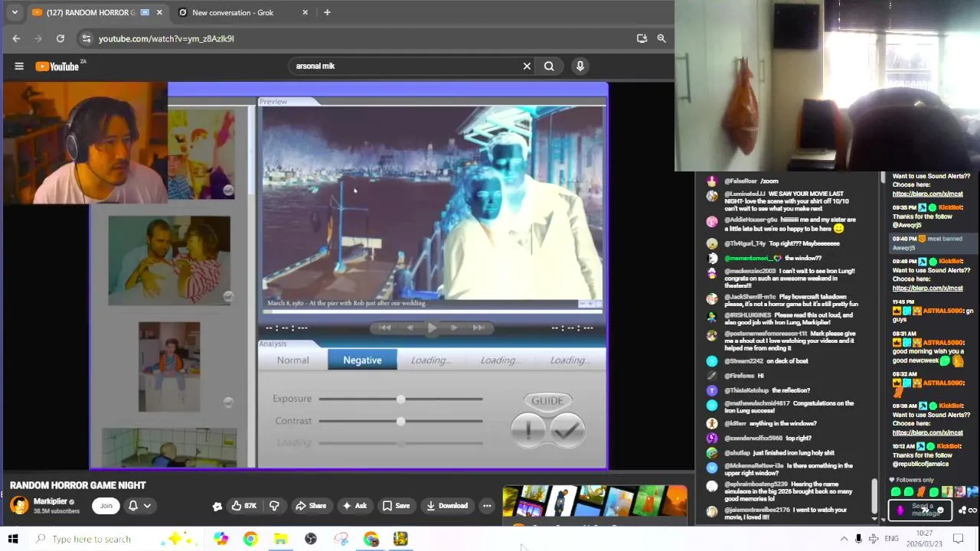Switch to New conversation - Grok tab
Viewport: 980px width, 551px height.
(x=233, y=12)
